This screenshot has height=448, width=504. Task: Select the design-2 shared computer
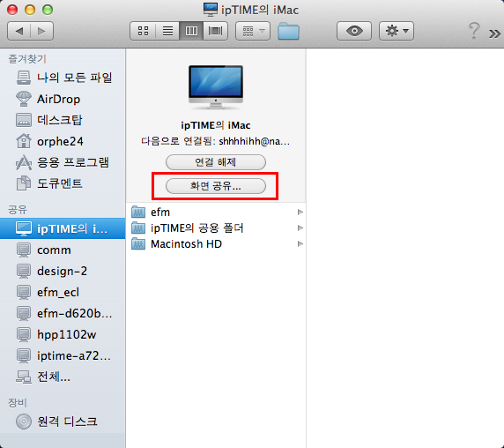pyautogui.click(x=63, y=271)
